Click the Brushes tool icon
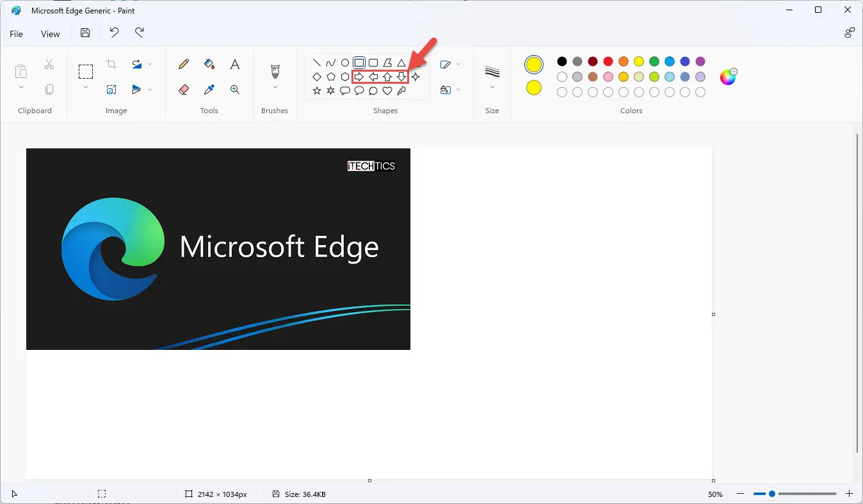 coord(275,70)
